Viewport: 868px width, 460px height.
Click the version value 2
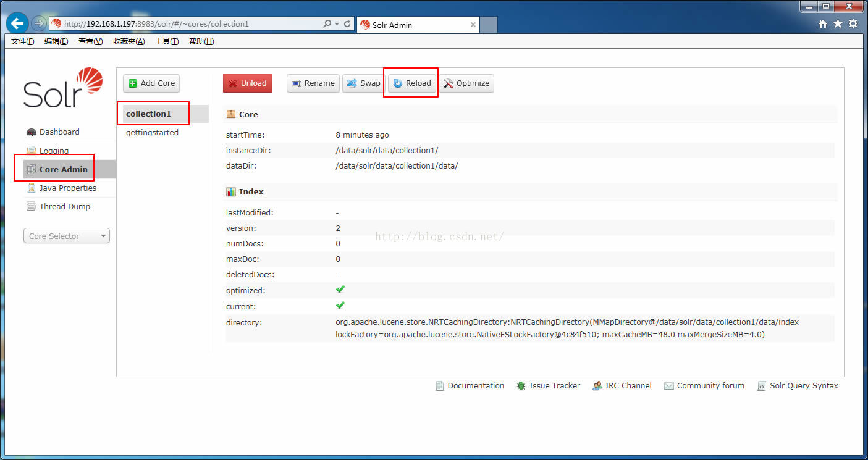coord(338,228)
